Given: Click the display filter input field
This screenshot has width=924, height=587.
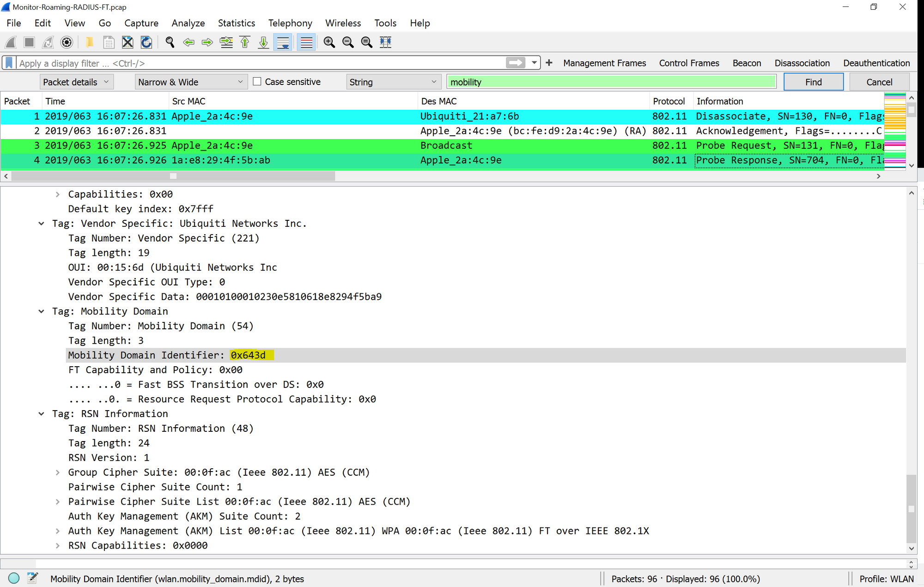Looking at the screenshot, I should [259, 63].
